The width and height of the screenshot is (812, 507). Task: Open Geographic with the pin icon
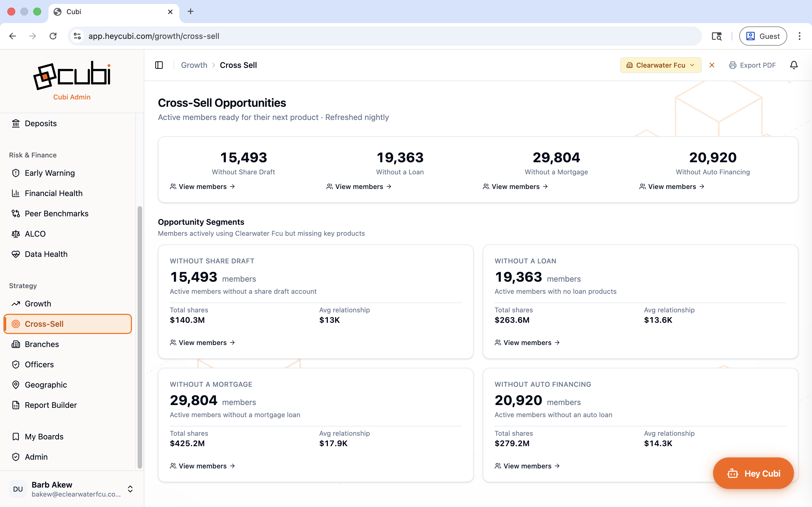click(x=46, y=384)
